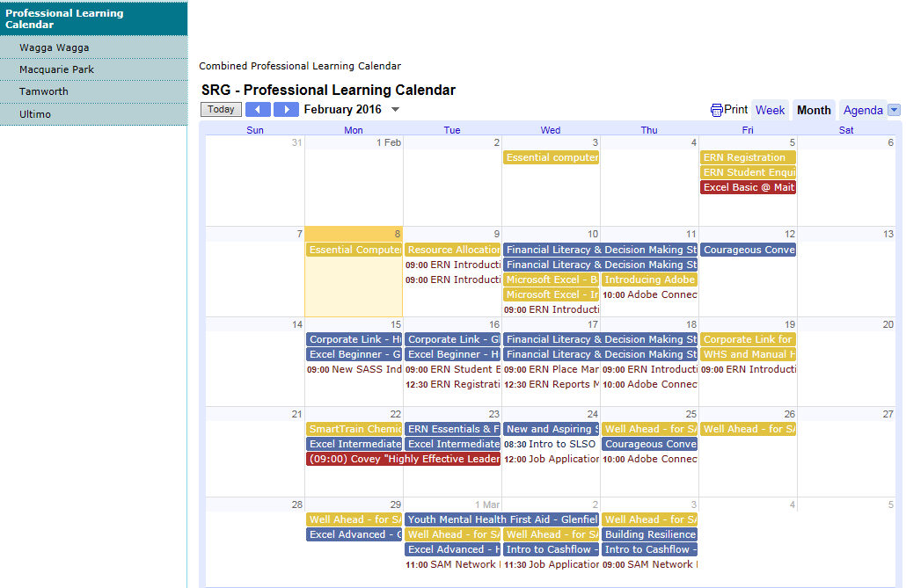Switch to Agenda view
Viewport: 906px width, 588px height.
[x=863, y=110]
